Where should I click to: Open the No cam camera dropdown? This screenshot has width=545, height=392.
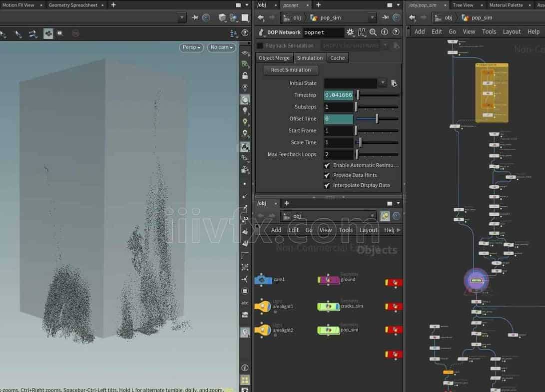point(221,47)
